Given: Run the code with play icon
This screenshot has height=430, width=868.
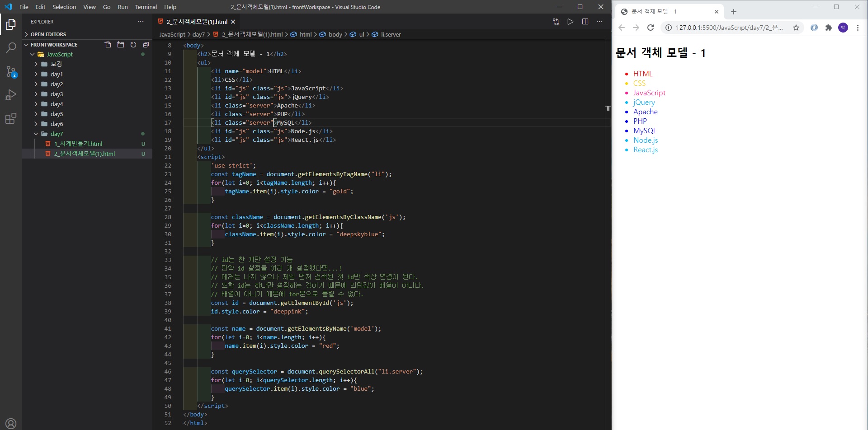Looking at the screenshot, I should coord(571,22).
